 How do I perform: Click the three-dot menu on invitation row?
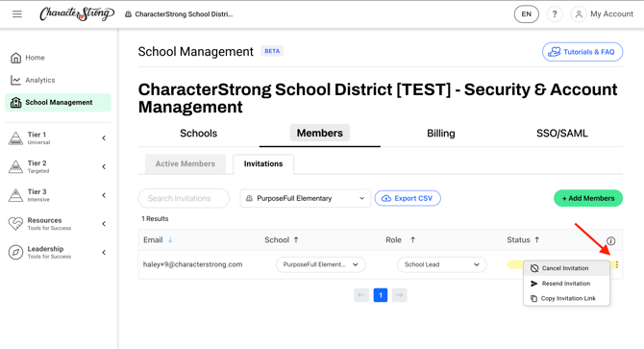coord(617,264)
